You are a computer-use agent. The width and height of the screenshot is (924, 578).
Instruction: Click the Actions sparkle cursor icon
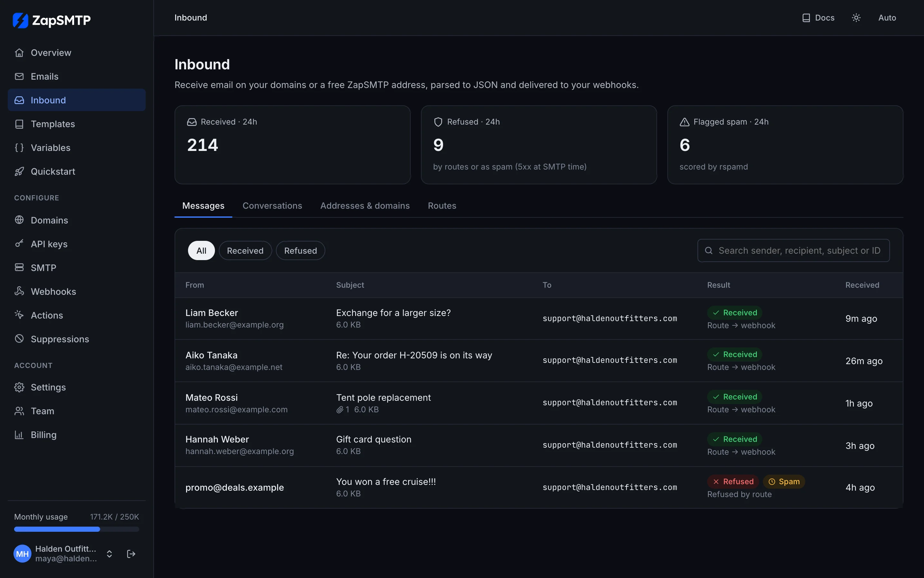pos(19,315)
